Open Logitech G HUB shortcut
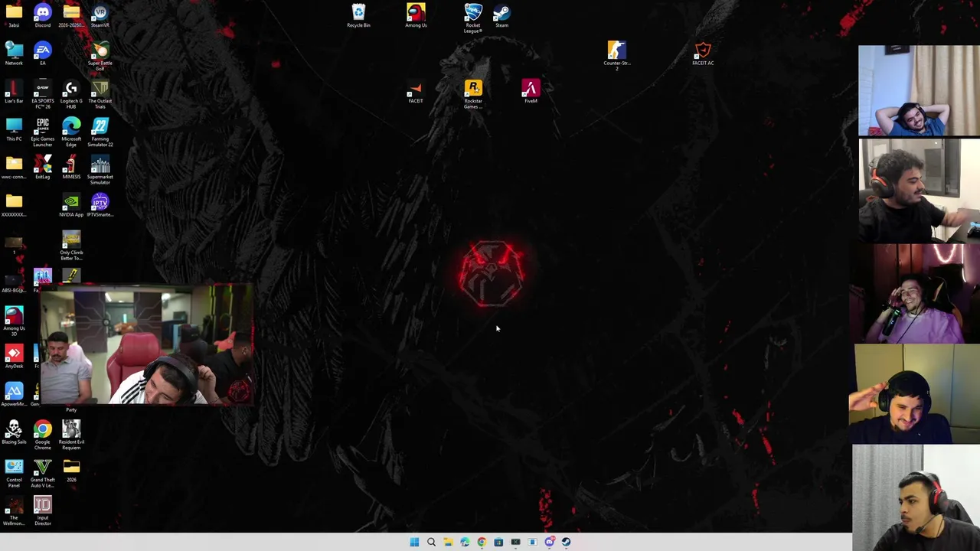The width and height of the screenshot is (980, 551). point(71,93)
